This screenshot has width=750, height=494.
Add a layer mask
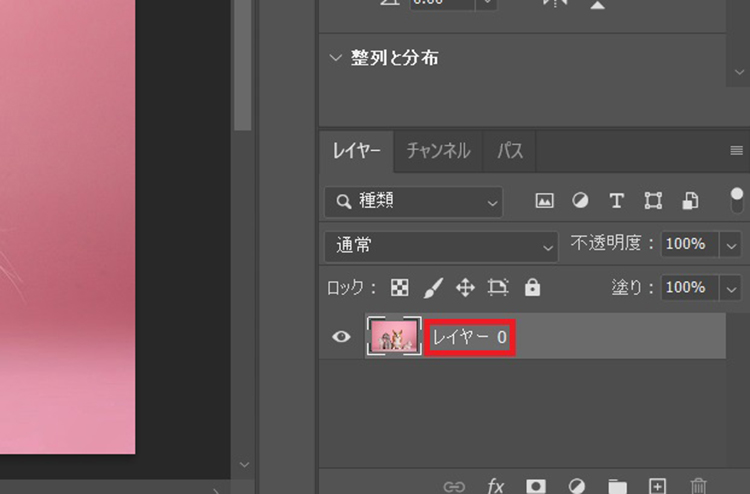pyautogui.click(x=536, y=486)
